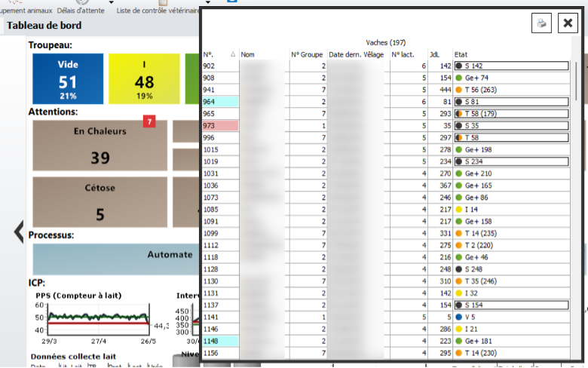Open Liste de contrôle vétérinaire toolbar item
The image size is (588, 368).
pos(158,11)
